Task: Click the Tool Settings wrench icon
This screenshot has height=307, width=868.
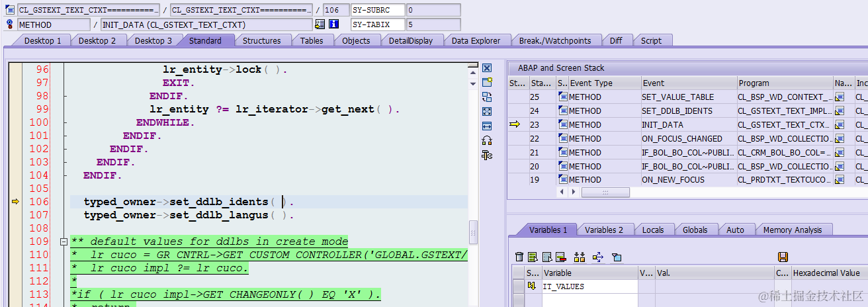Action: (487, 155)
